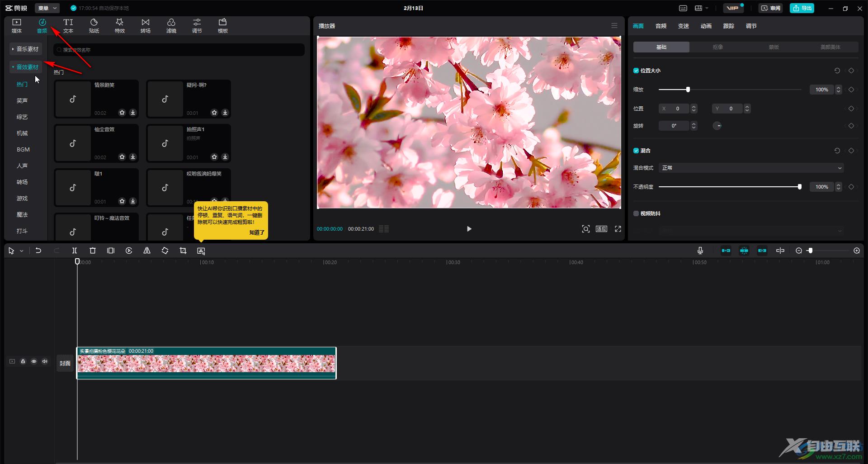Open the 模板 templates panel
Viewport: 868px width, 464px height.
(x=223, y=26)
